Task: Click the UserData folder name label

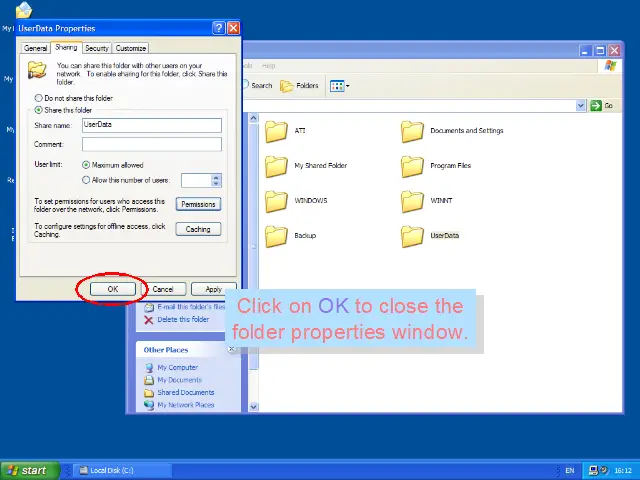Action: 444,236
